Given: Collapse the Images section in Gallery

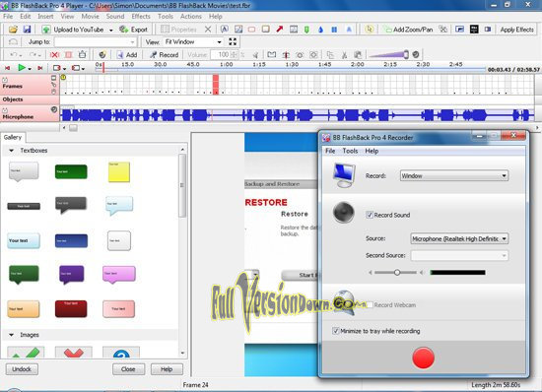Looking at the screenshot, I should 12,335.
